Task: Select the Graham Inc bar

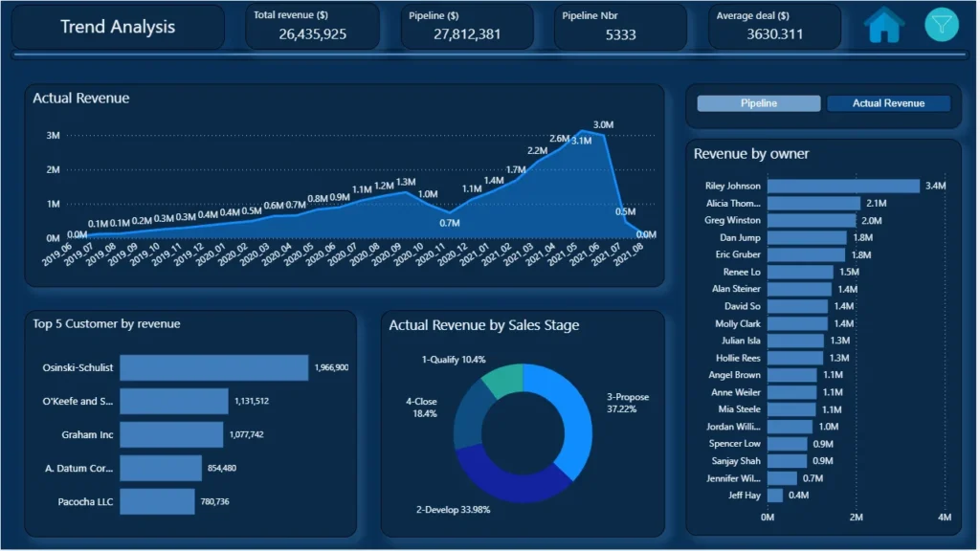Action: (171, 435)
